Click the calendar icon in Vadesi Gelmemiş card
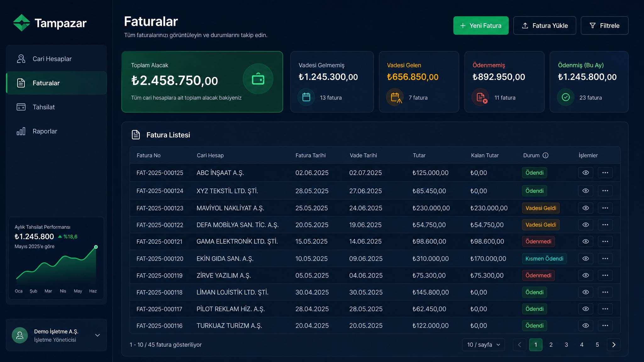This screenshot has width=644, height=362. click(x=306, y=97)
